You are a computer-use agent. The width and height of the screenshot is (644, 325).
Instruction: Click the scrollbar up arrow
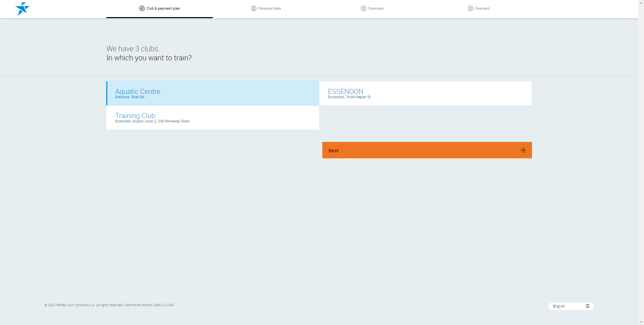point(641,2)
